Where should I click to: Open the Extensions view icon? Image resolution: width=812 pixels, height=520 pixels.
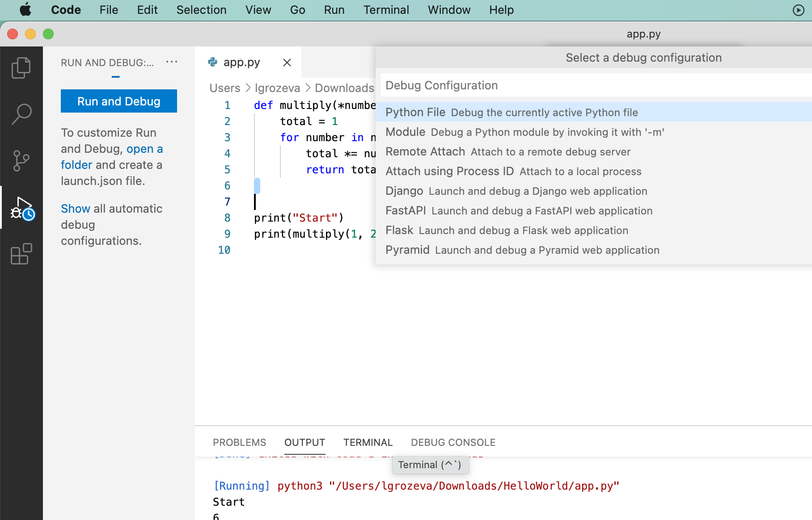click(21, 254)
